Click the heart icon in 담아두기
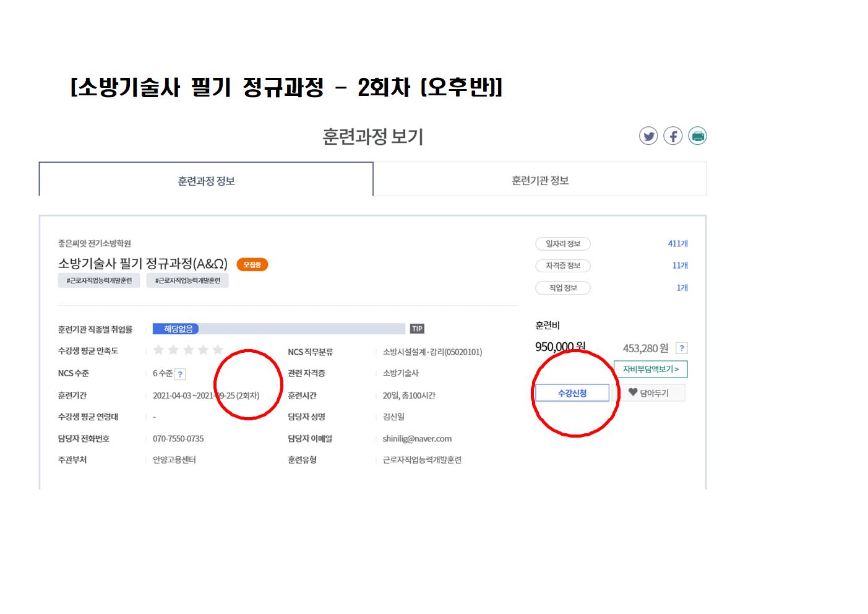 point(633,392)
